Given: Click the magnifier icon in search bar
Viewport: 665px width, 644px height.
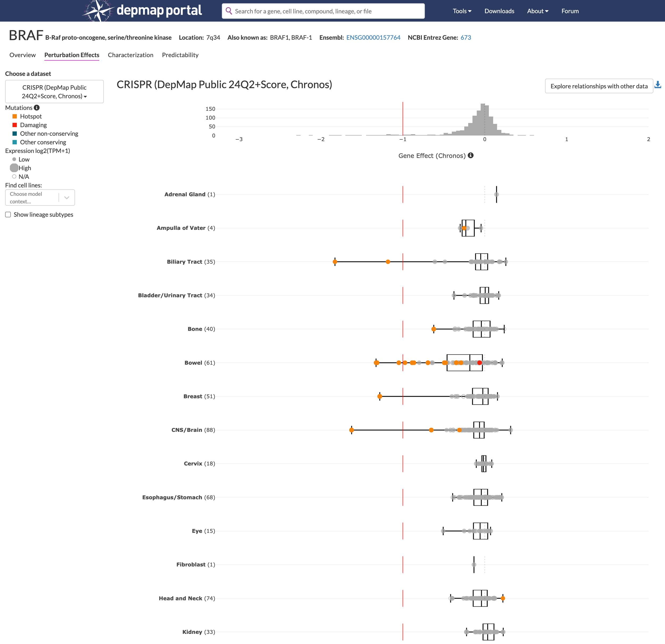Looking at the screenshot, I should click(229, 11).
